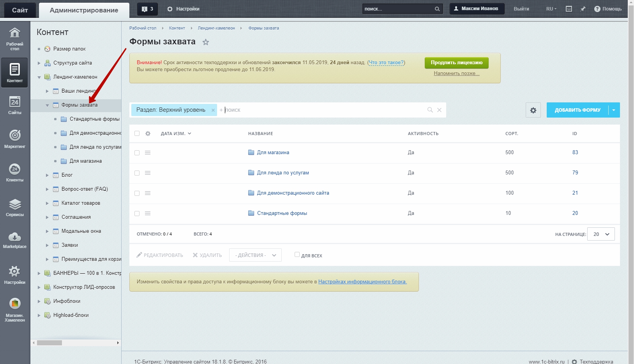The width and height of the screenshot is (634, 364).
Task: Open ID 83 link
Action: tap(575, 153)
